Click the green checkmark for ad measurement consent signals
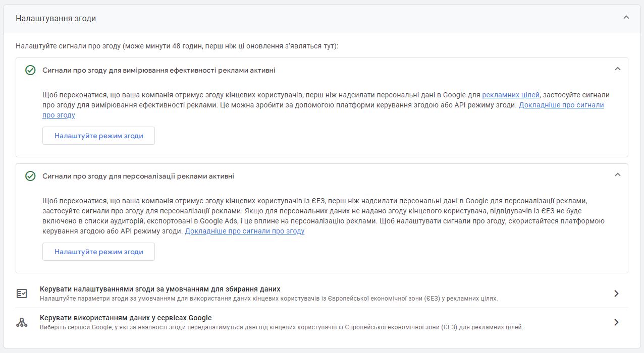The width and height of the screenshot is (644, 353). 30,70
